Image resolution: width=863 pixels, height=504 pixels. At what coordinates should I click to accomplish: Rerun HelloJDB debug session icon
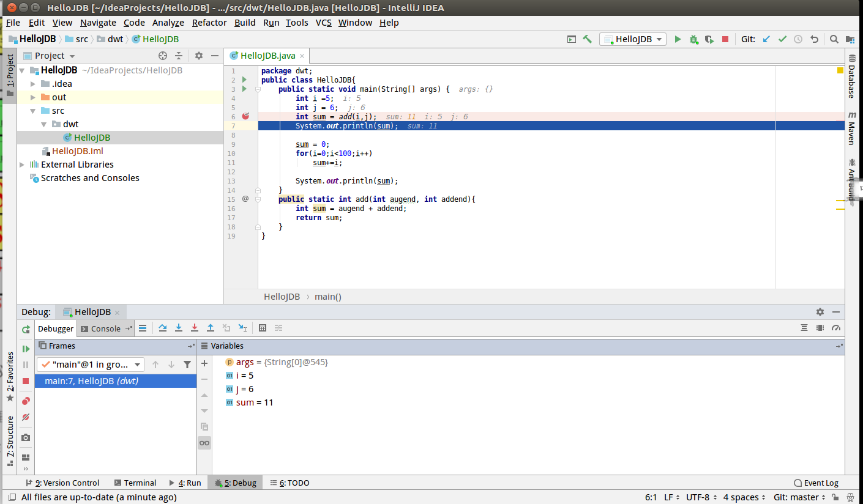tap(26, 329)
